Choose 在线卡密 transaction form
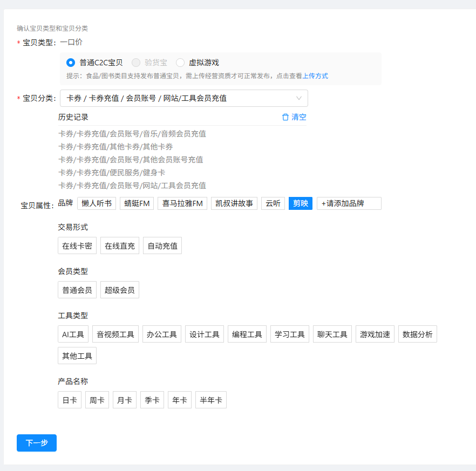The image size is (476, 471). 77,246
